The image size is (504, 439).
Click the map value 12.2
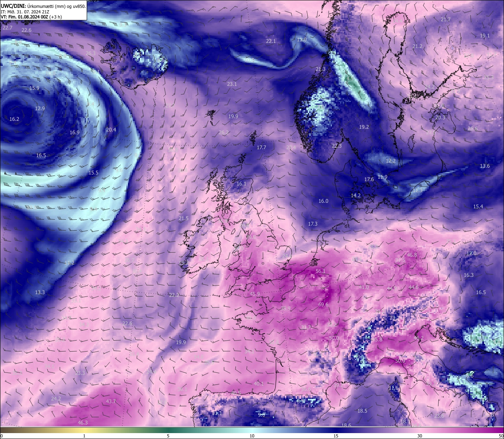tap(391, 161)
